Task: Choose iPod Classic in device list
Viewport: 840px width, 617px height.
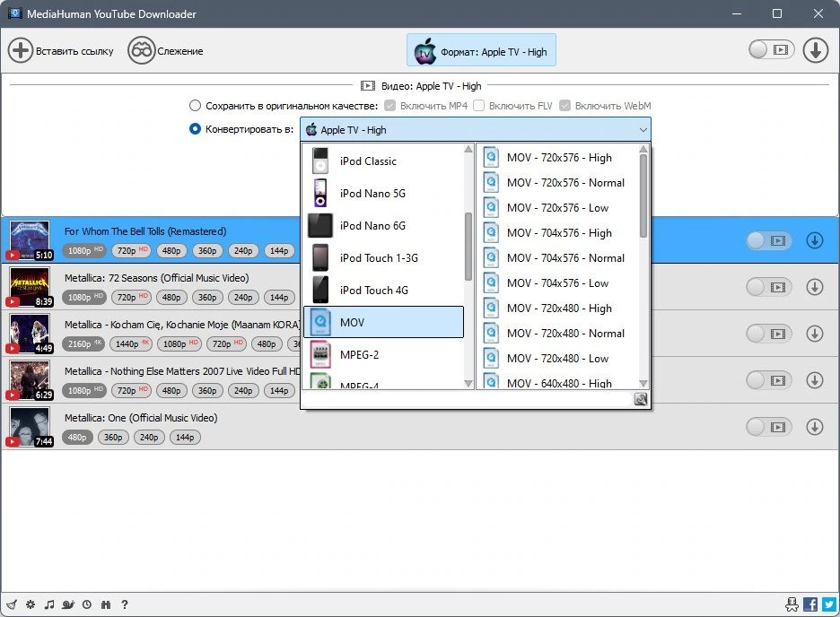Action: coord(383,161)
